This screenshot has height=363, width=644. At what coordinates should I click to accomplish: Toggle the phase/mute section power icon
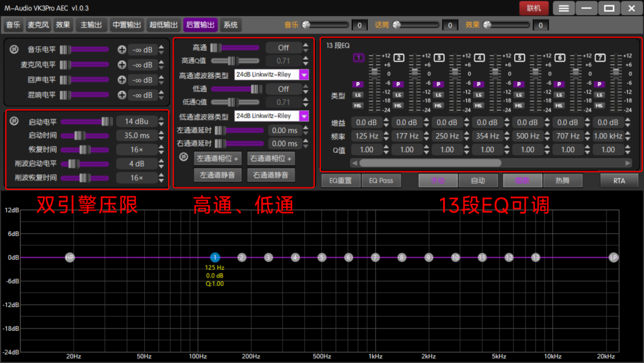coord(184,156)
